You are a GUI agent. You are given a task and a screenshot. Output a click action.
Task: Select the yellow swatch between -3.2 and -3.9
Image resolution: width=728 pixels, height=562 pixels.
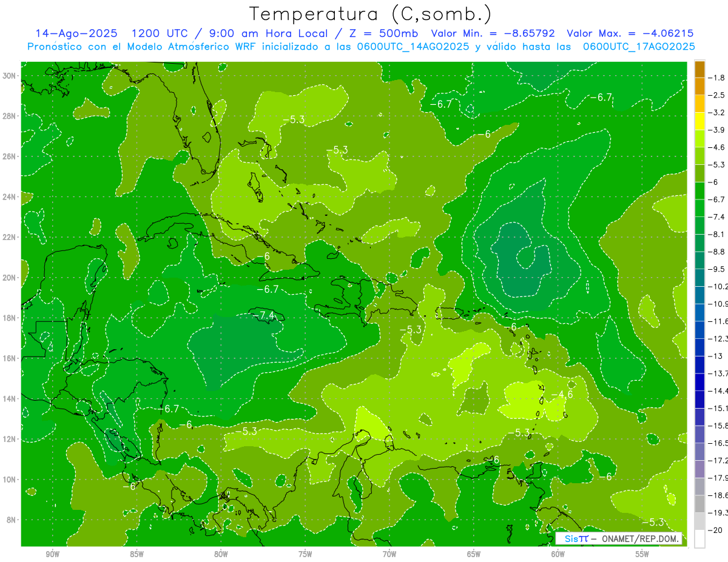coord(699,121)
